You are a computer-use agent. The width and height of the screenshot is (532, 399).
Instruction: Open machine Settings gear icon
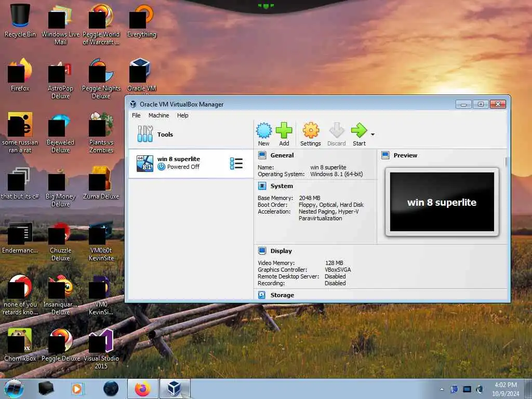311,135
